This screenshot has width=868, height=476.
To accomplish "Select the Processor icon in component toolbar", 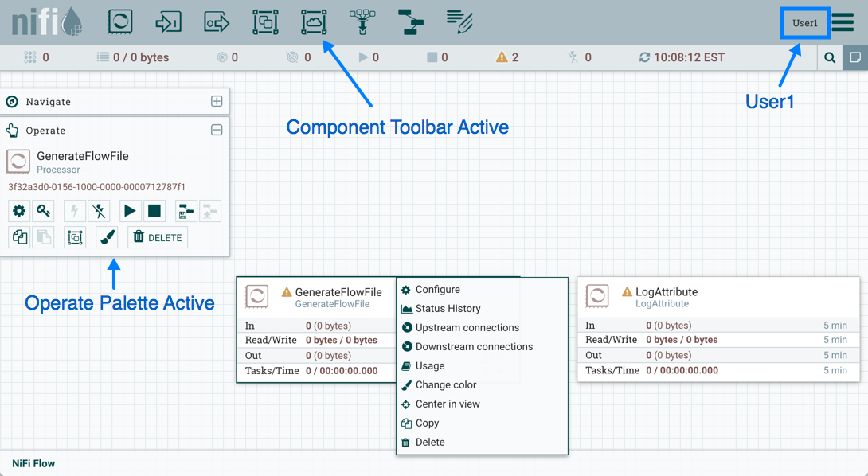I will coord(120,22).
